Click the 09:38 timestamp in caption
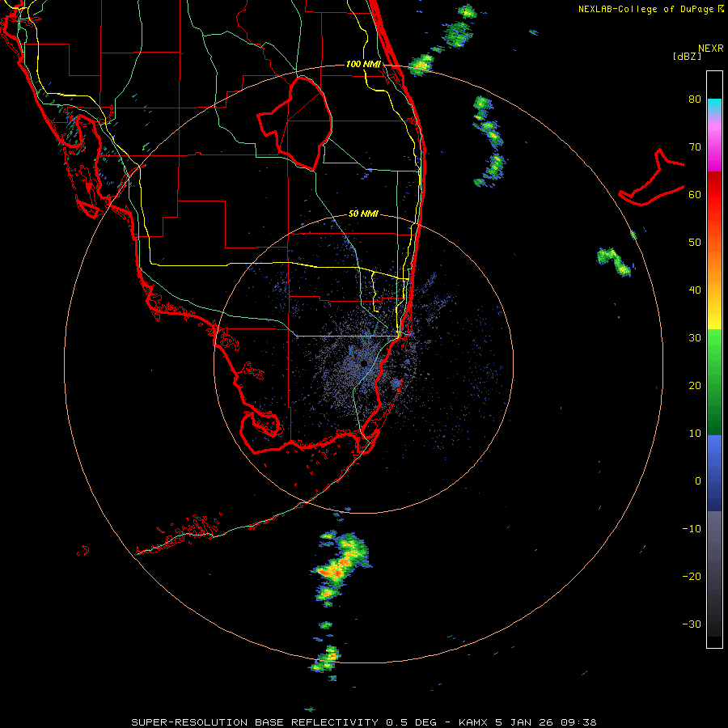This screenshot has height=728, width=728. pos(578,722)
